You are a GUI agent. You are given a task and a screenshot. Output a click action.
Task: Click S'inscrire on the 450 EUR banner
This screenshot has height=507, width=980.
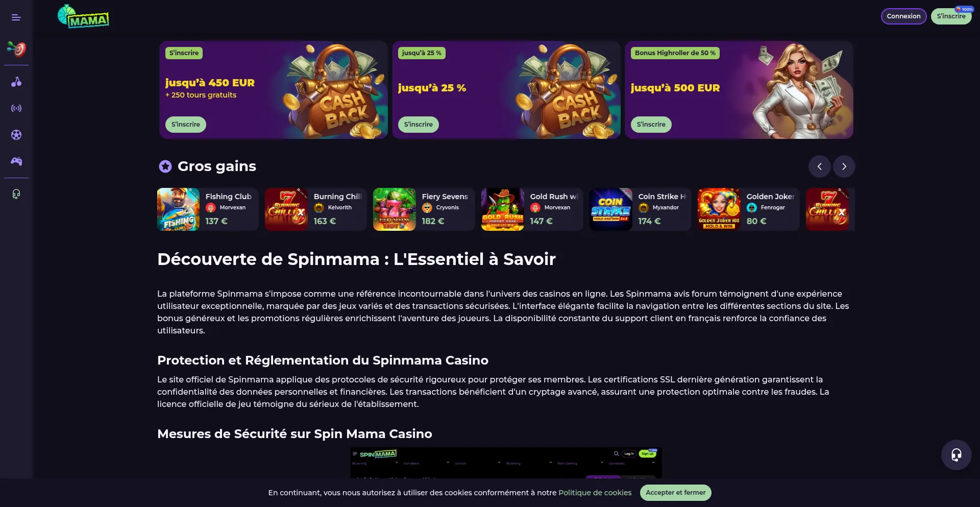pos(185,125)
